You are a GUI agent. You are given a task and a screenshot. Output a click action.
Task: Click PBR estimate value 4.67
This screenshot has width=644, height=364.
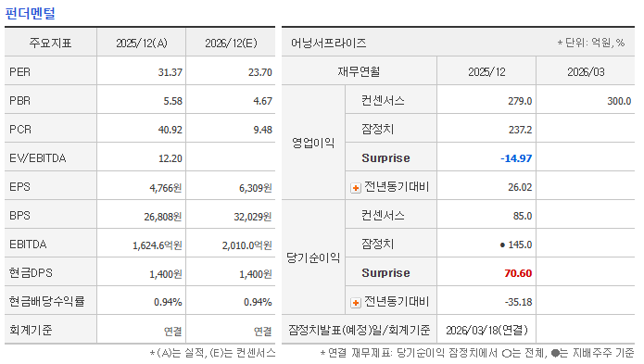pos(262,101)
